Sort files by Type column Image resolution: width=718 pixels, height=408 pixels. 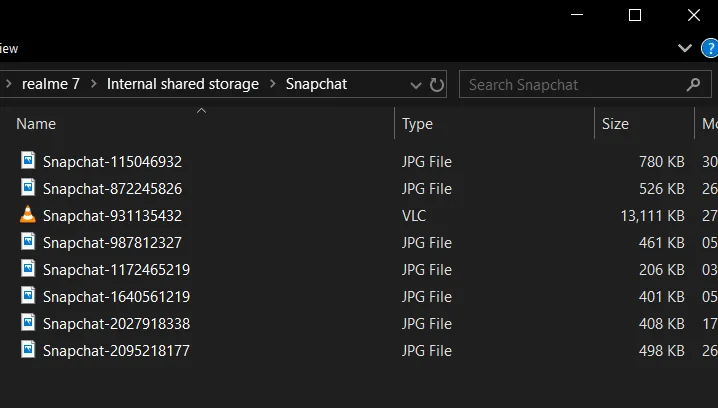tap(417, 124)
